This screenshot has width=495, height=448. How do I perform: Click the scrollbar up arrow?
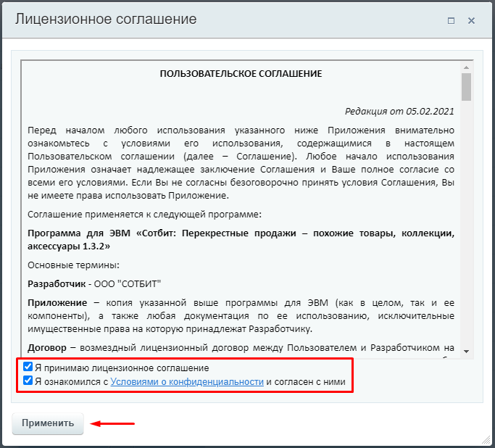point(466,67)
